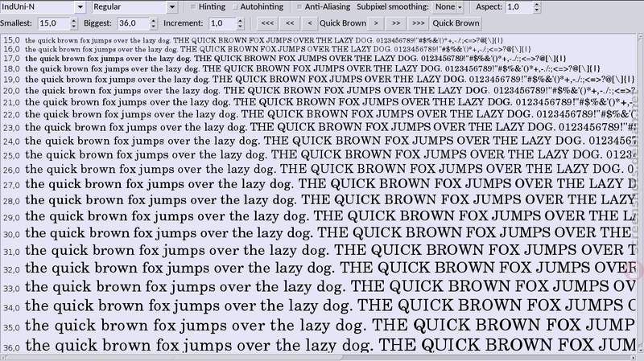Decrease the Biggest size with down arrow
Image resolution: width=644 pixels, height=361 pixels.
click(153, 26)
